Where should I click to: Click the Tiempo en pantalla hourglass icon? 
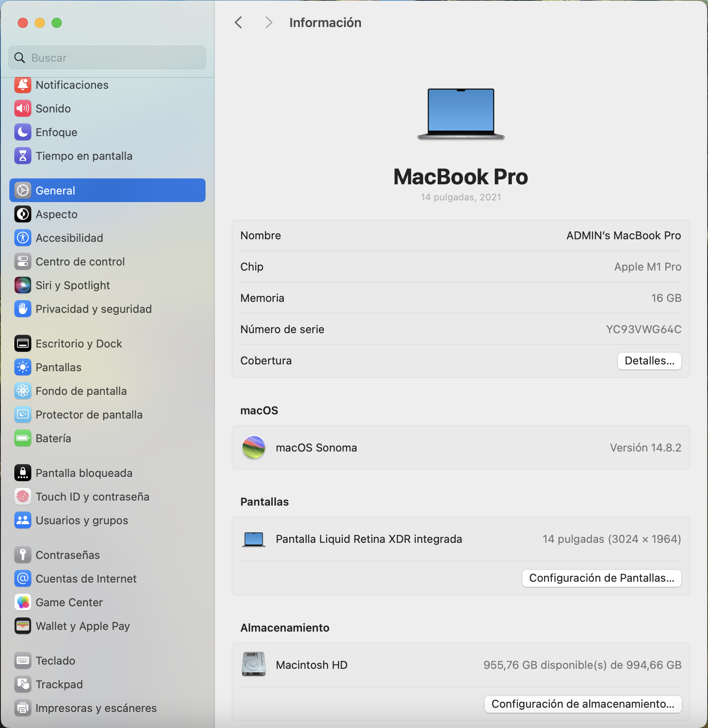[23, 156]
